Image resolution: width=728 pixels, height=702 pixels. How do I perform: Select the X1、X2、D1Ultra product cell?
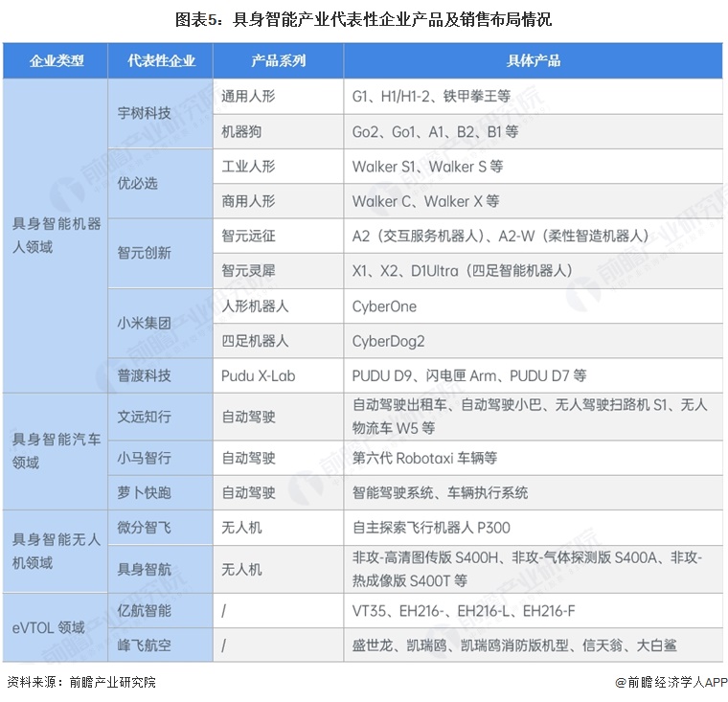point(533,271)
